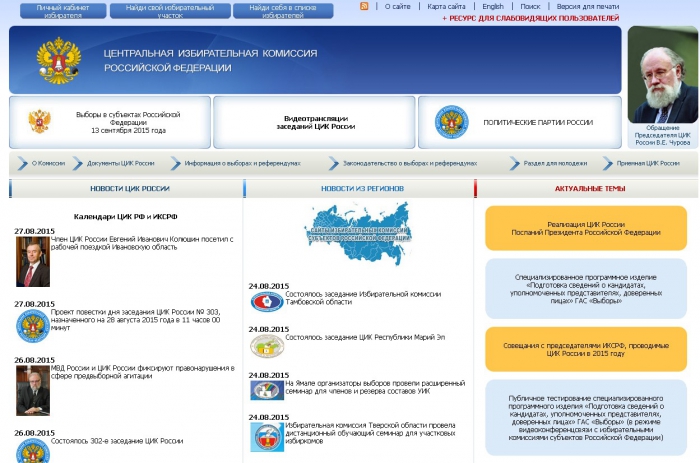Viewport: 700px width, 463px height.
Task: Click coat of arms icon beside regional elections banner
Action: [39, 121]
